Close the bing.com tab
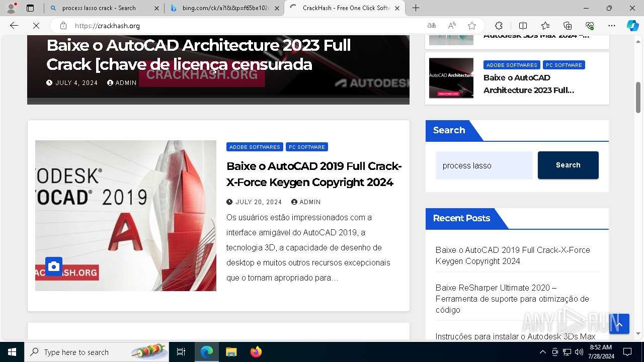Image resolution: width=644 pixels, height=362 pixels. tap(277, 8)
